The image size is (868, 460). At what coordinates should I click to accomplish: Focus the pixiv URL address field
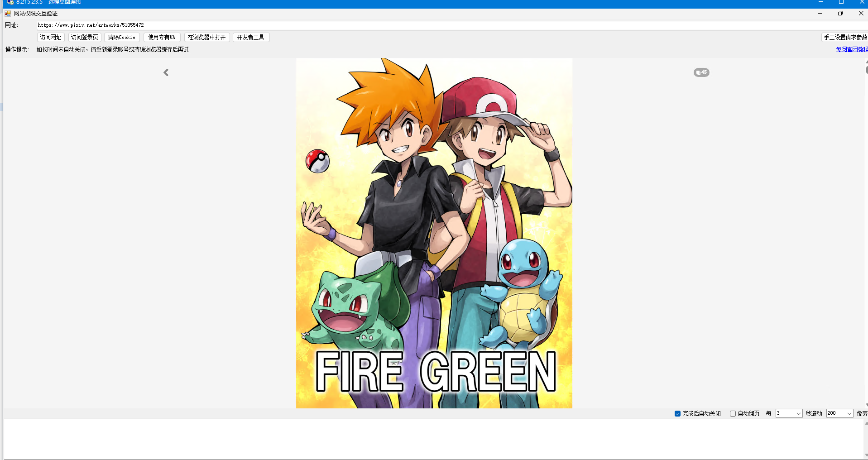[x=452, y=25]
